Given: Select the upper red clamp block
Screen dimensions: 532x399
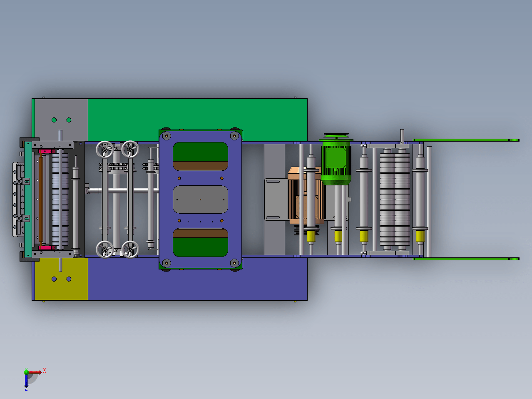Looking at the screenshot, I should pyautogui.click(x=47, y=151).
